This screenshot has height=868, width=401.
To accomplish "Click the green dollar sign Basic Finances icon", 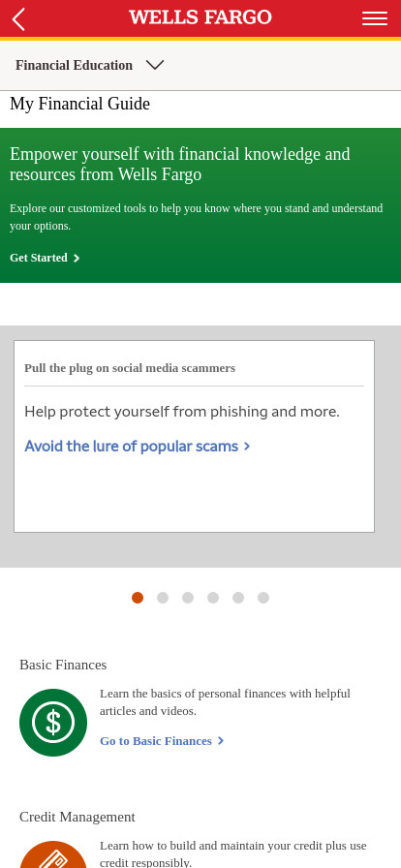I will click(x=53, y=723).
